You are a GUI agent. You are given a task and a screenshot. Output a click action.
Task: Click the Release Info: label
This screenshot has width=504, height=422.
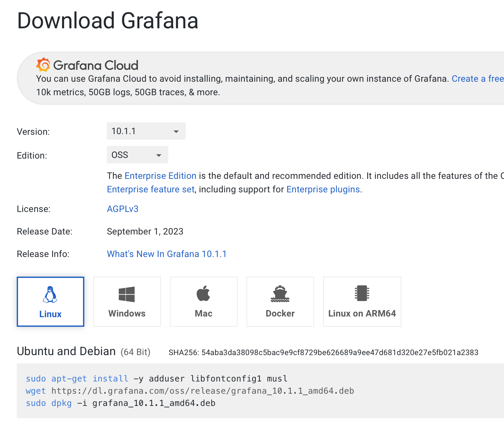tap(43, 254)
